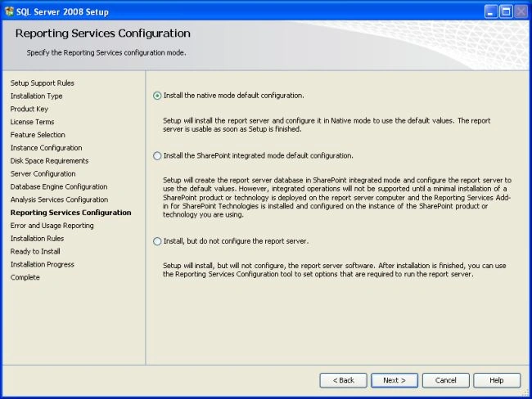The height and width of the screenshot is (399, 532).
Task: Click 'Installation Type' step in sidebar
Action: click(36, 96)
